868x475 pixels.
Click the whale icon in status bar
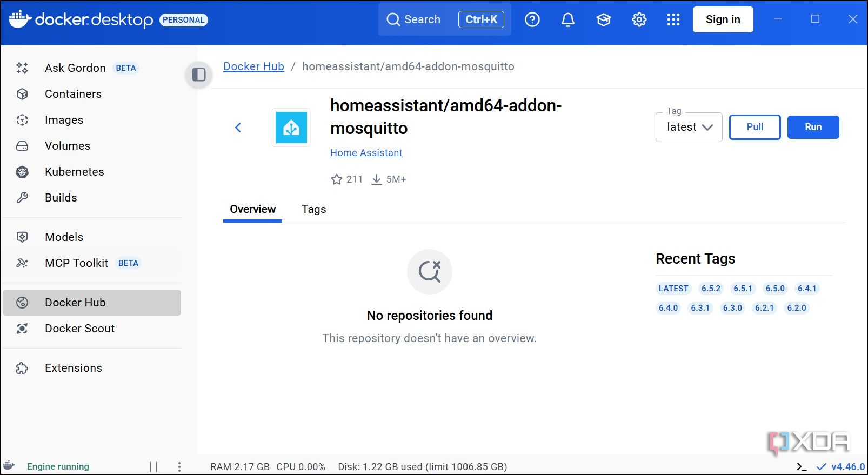(9, 465)
